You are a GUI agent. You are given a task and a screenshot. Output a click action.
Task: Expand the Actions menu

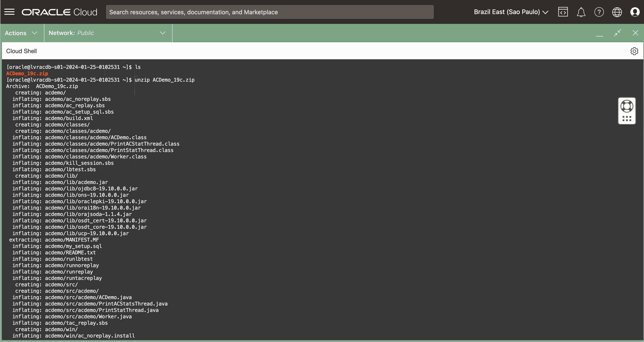click(21, 33)
